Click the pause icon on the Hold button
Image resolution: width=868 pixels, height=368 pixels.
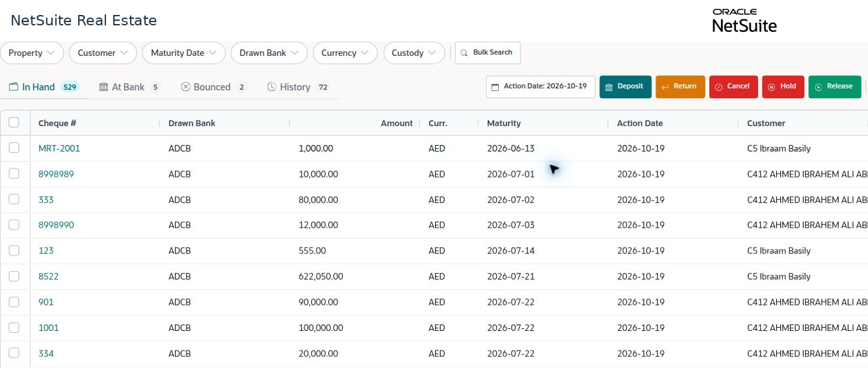pyautogui.click(x=772, y=87)
